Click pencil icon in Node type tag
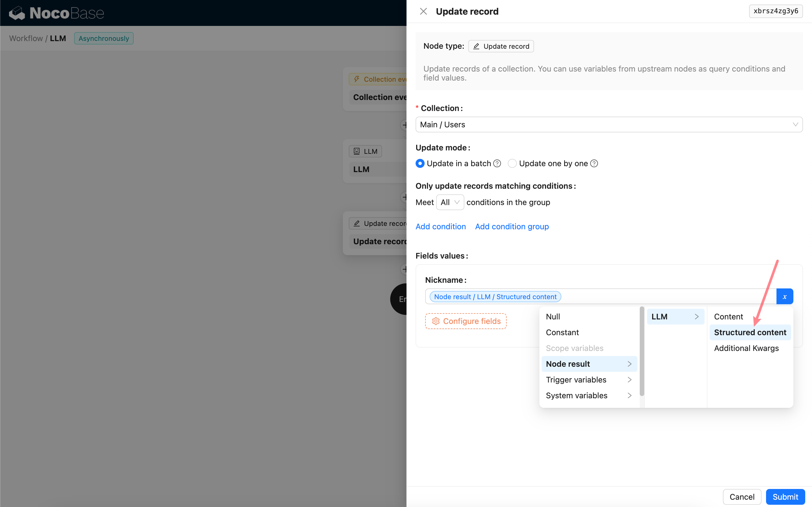This screenshot has width=812, height=507. [476, 46]
